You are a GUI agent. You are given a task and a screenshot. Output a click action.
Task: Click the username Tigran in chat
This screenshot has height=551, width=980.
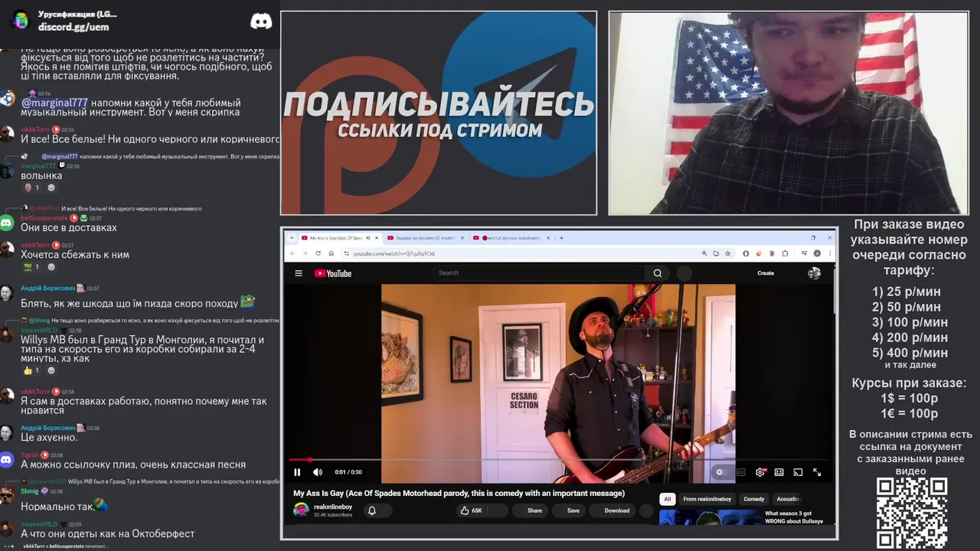[x=30, y=455]
